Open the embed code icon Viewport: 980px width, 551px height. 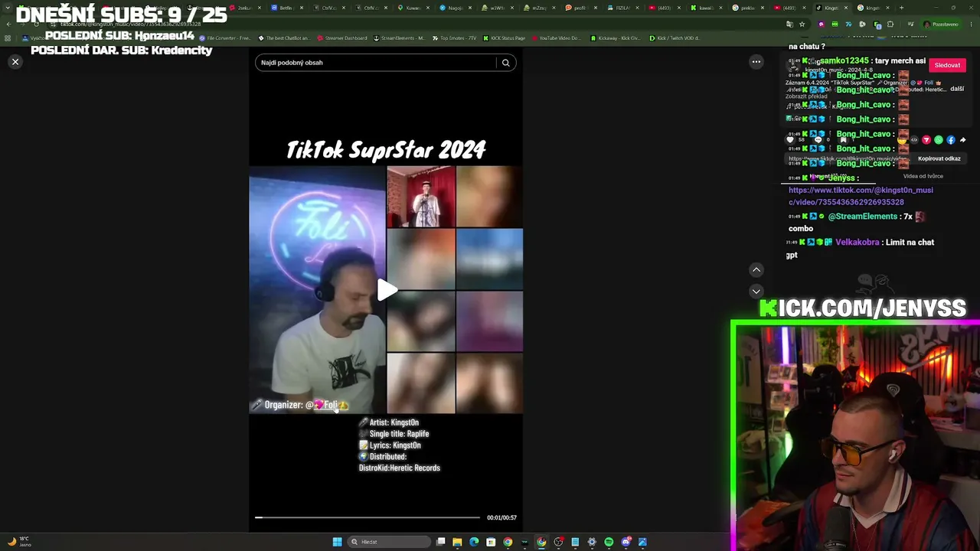coord(914,140)
